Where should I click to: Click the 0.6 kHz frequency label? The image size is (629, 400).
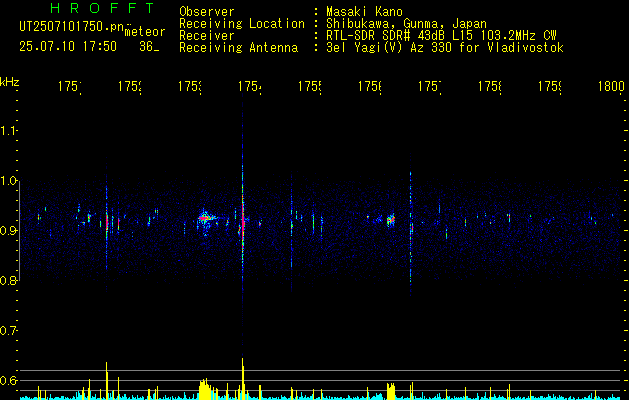tap(8, 380)
